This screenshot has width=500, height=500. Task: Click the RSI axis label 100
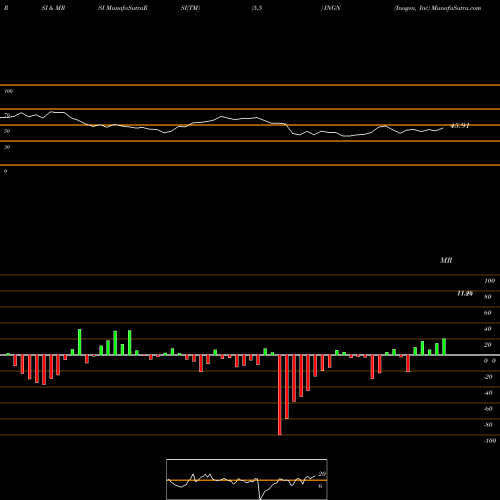8,91
